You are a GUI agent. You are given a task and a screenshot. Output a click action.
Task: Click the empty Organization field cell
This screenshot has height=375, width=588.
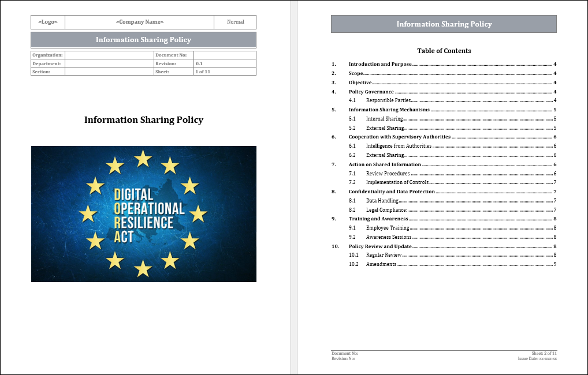(109, 55)
